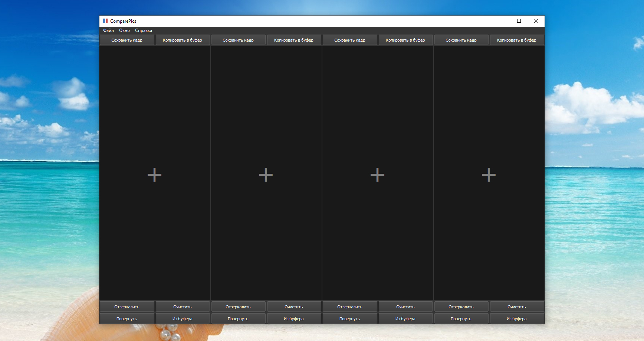Open the Файл menu

[x=108, y=30]
